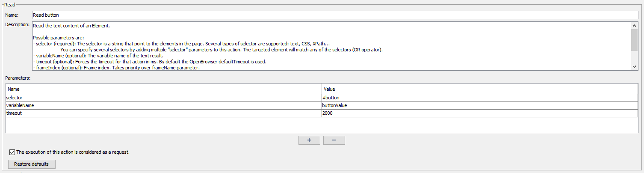
Task: Toggle the 'considered as a request' checkbox
Action: click(x=12, y=152)
